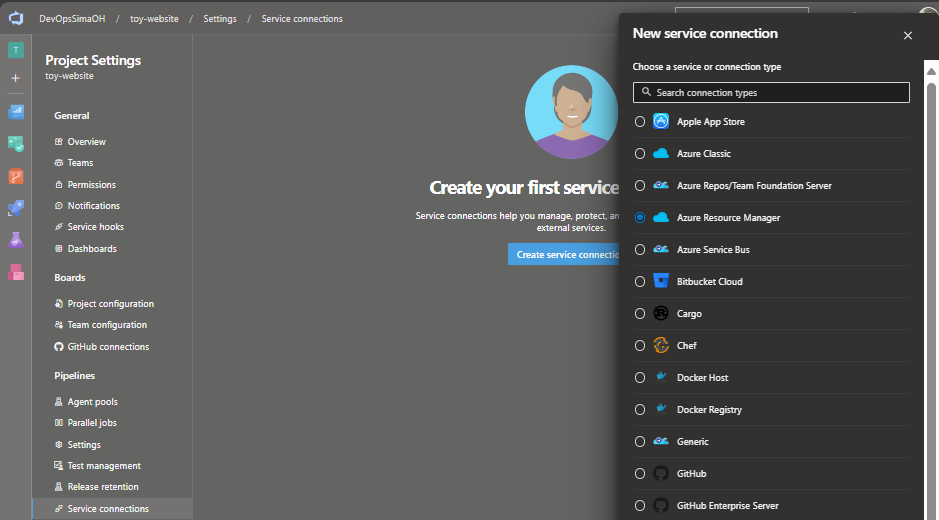Click the Cargo logo icon
Image resolution: width=939 pixels, height=520 pixels.
point(661,313)
